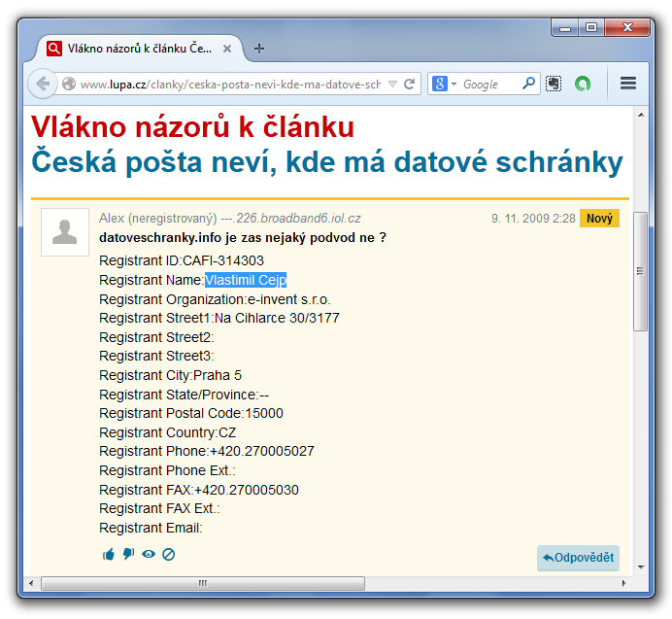
Task: Open the URL history dropdown arrow
Action: click(392, 85)
